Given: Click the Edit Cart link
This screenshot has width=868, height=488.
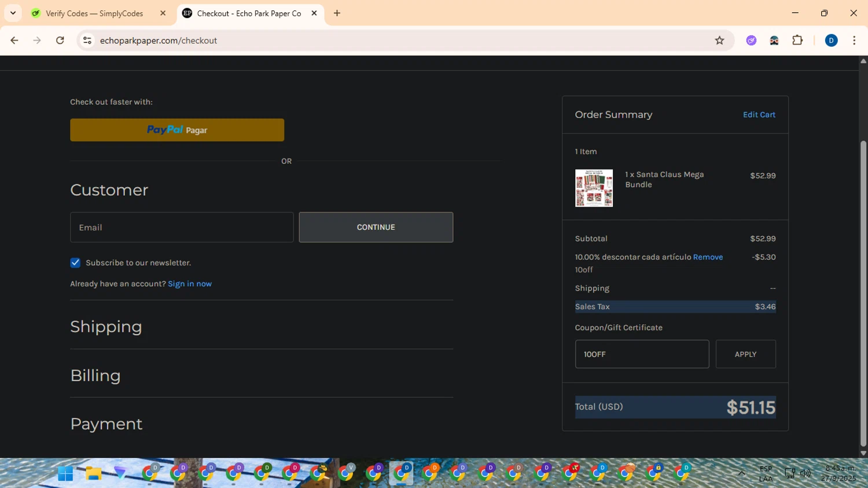Looking at the screenshot, I should tap(759, 115).
